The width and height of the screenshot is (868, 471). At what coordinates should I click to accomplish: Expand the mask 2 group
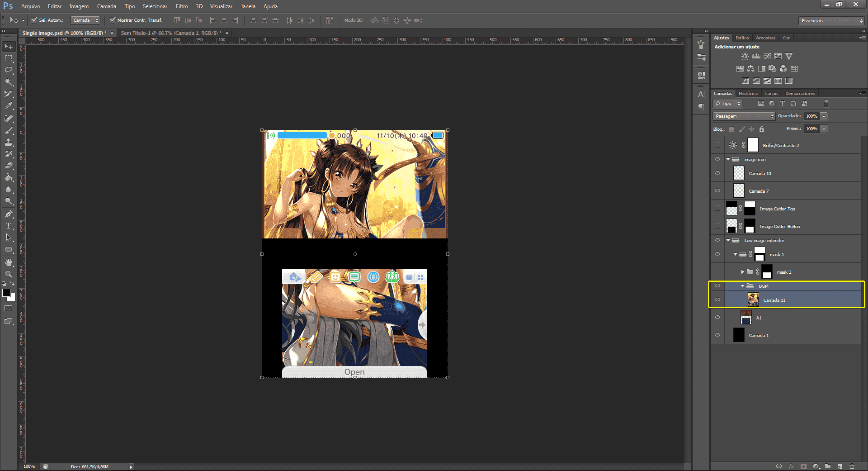(x=742, y=272)
